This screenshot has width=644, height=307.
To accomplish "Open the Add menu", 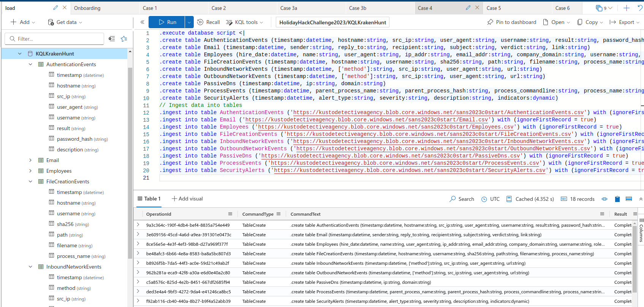I will [23, 22].
